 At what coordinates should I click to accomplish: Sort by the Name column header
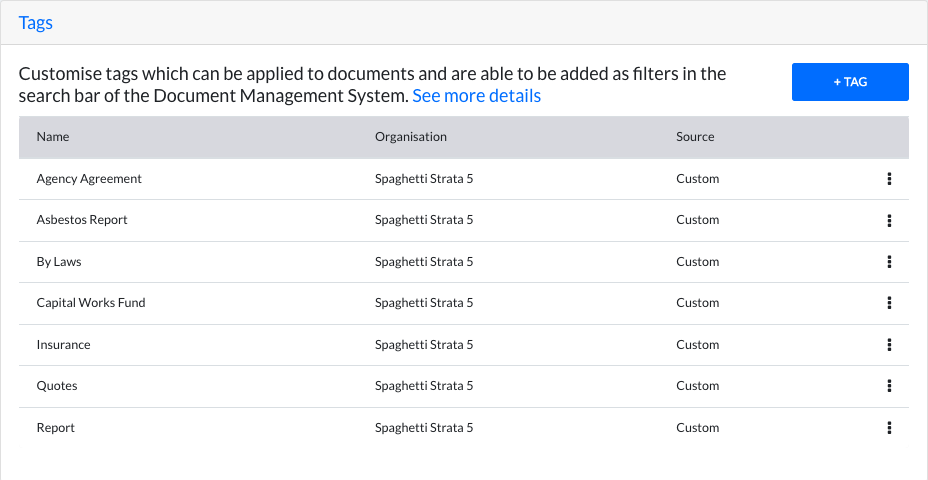click(53, 137)
